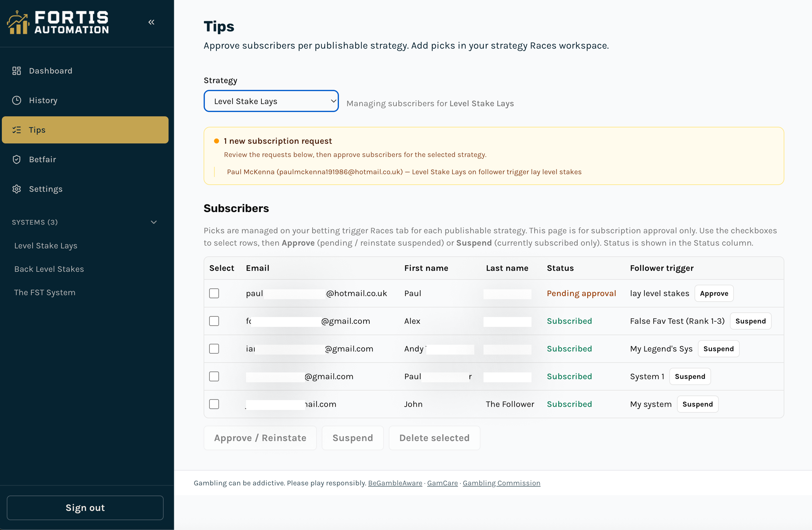Open the Dashboard menu item

point(85,71)
